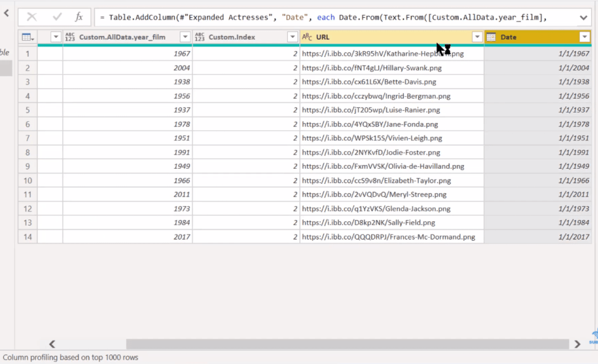Image resolution: width=598 pixels, height=364 pixels.
Task: Click the Bette-Davis URL cell
Action: pos(392,82)
